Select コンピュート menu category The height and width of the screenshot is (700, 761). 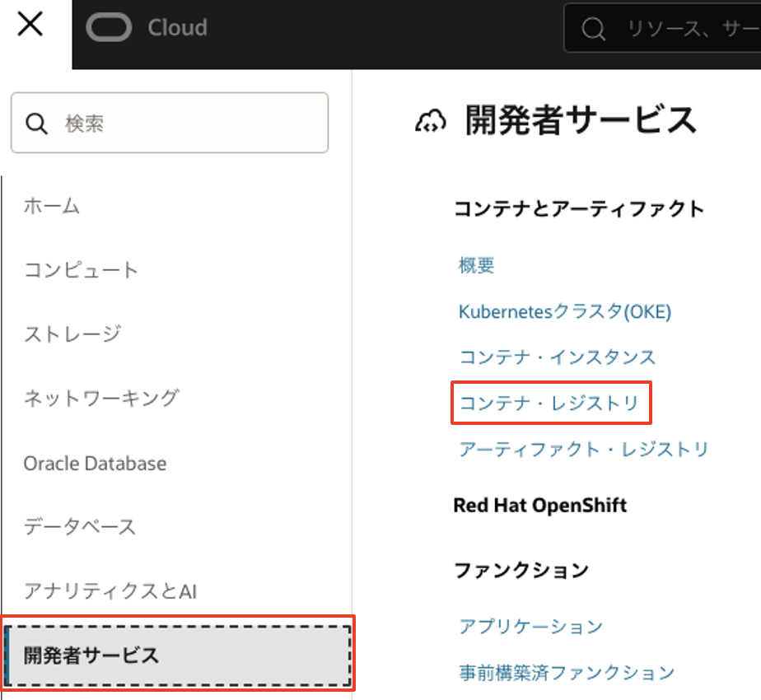click(x=81, y=270)
